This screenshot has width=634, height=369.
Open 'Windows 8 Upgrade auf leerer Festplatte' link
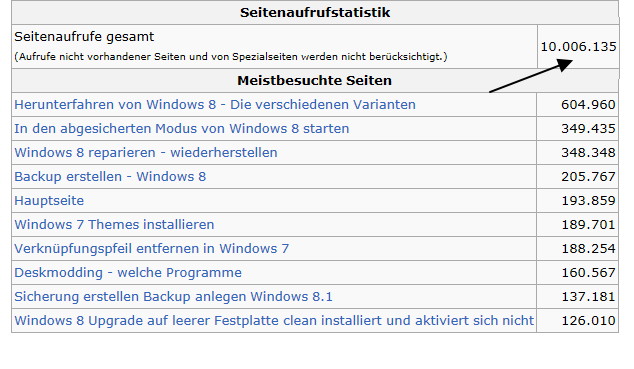pos(274,321)
